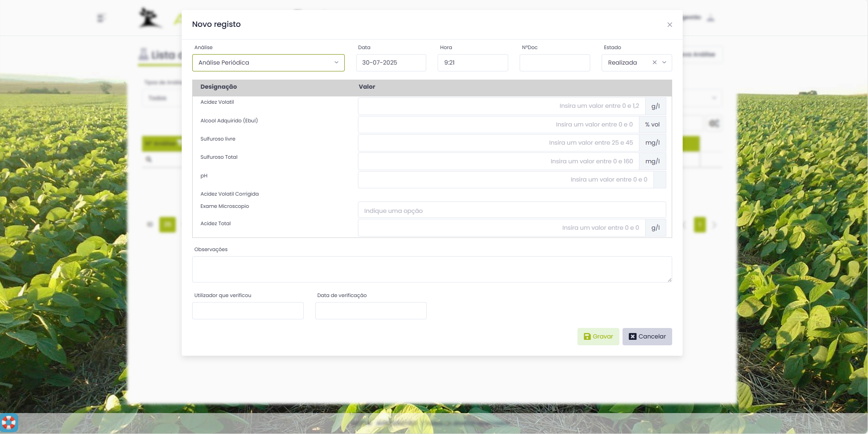Click the Observações text area

click(x=431, y=269)
